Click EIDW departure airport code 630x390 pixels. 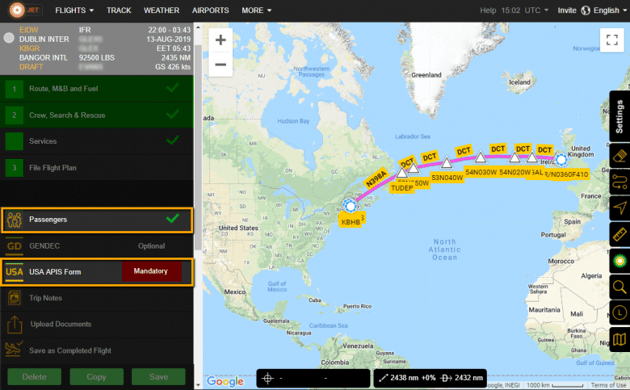(29, 30)
